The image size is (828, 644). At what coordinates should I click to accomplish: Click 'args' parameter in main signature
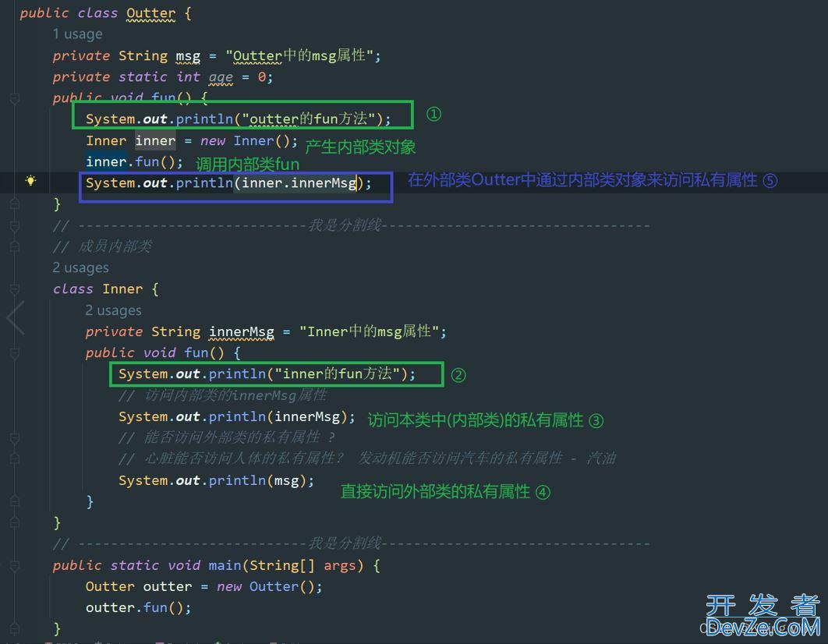340,566
